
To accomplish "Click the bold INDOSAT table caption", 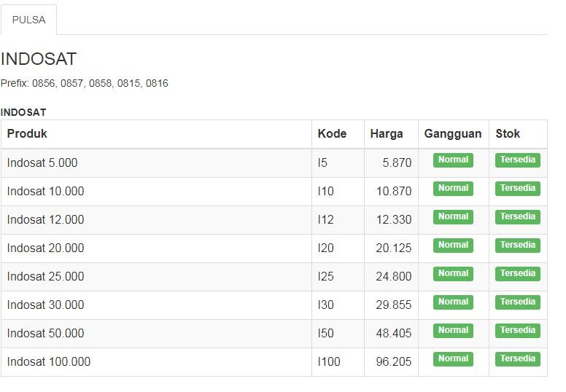I will click(x=23, y=112).
